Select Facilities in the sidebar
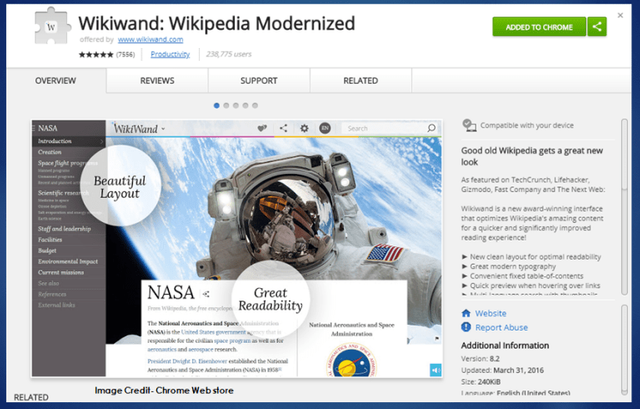The height and width of the screenshot is (409, 640). click(x=50, y=240)
